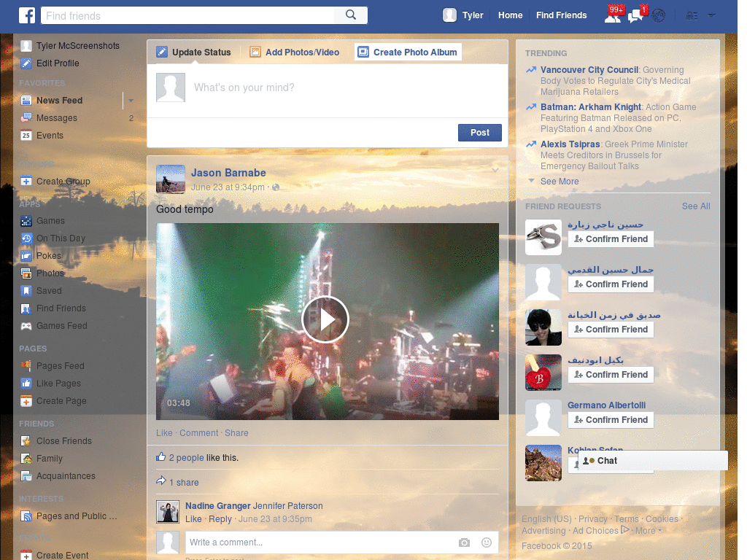Image resolution: width=747 pixels, height=560 pixels.
Task: Open the privacy shortcuts icon
Action: 692,15
